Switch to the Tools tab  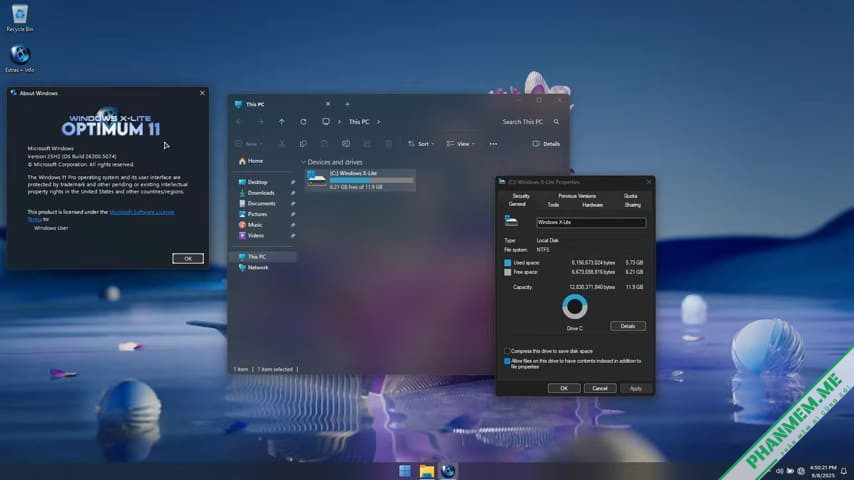[x=553, y=205]
